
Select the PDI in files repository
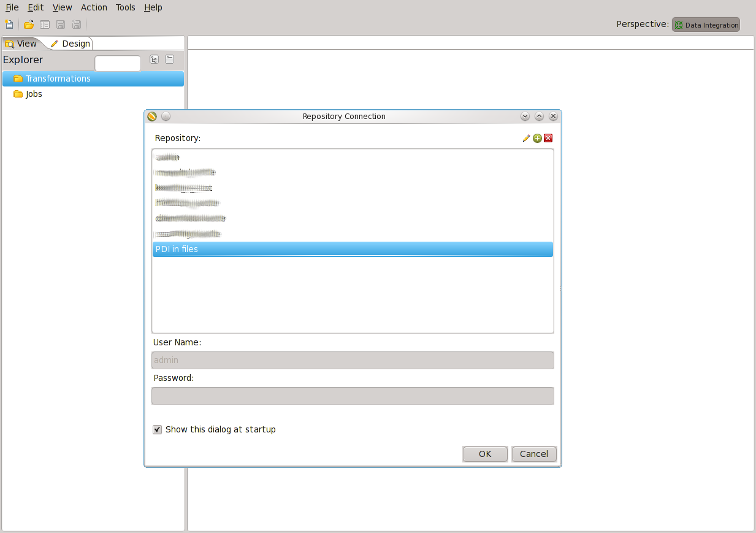click(353, 249)
